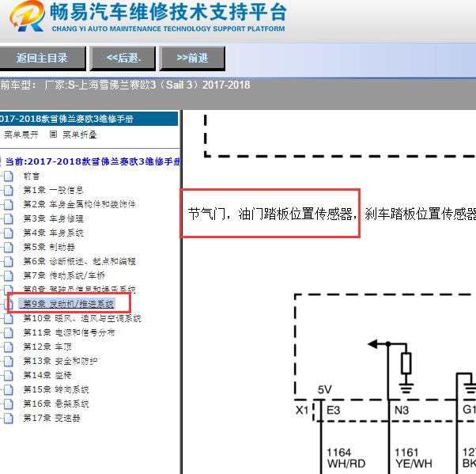Open 第3章 车身修理 chapter
The width and height of the screenshot is (476, 474).
click(53, 218)
